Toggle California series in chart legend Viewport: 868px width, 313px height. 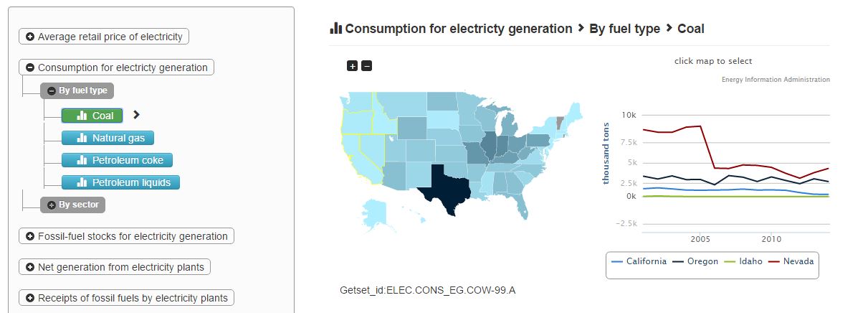pyautogui.click(x=639, y=261)
